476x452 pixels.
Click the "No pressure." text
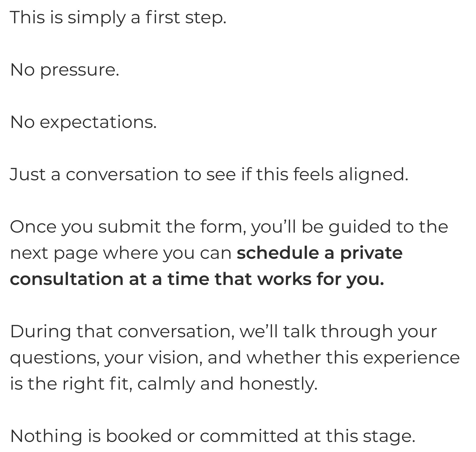(65, 70)
